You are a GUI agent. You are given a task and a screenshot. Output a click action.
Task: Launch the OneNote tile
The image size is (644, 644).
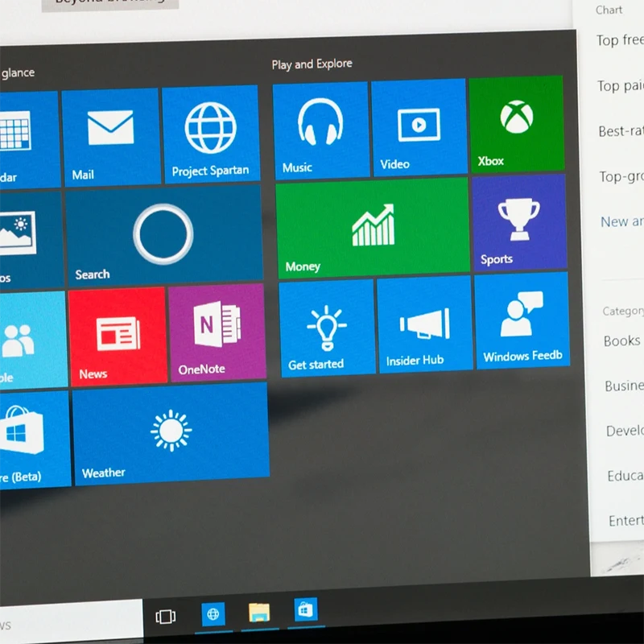(x=217, y=332)
